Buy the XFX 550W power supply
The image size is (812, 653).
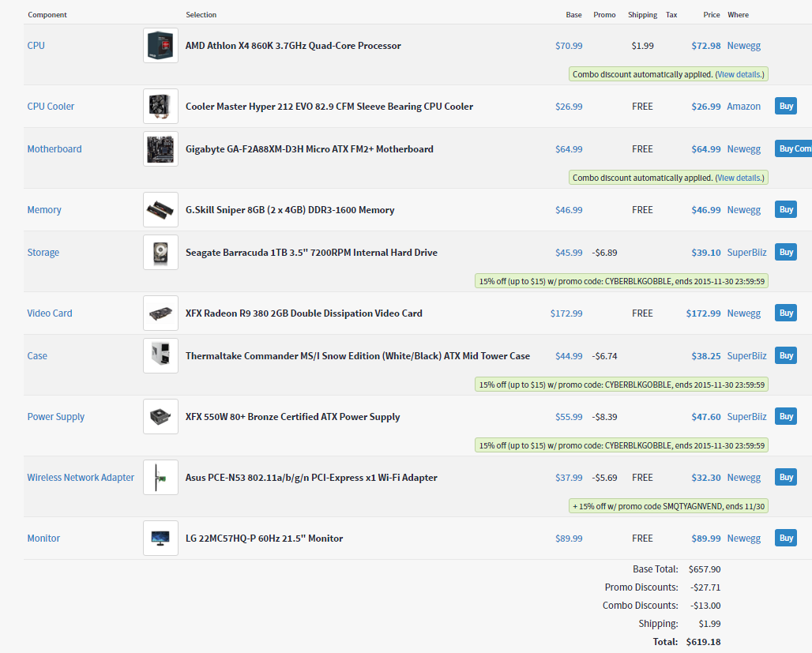tap(786, 416)
